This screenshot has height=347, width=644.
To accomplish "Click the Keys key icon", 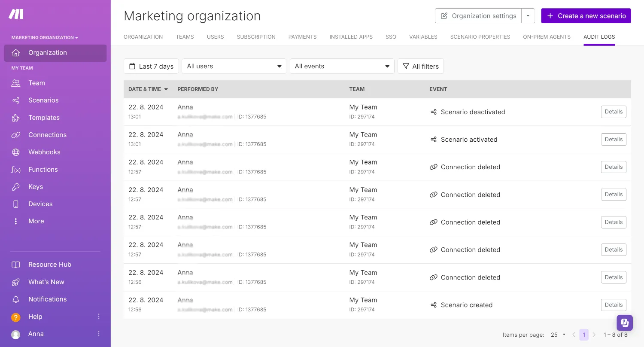I will pyautogui.click(x=16, y=187).
